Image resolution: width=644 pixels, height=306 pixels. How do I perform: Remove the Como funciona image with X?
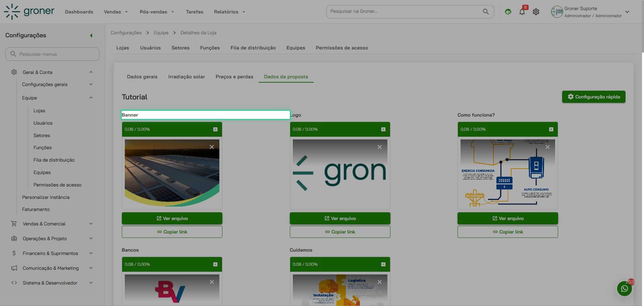click(547, 147)
